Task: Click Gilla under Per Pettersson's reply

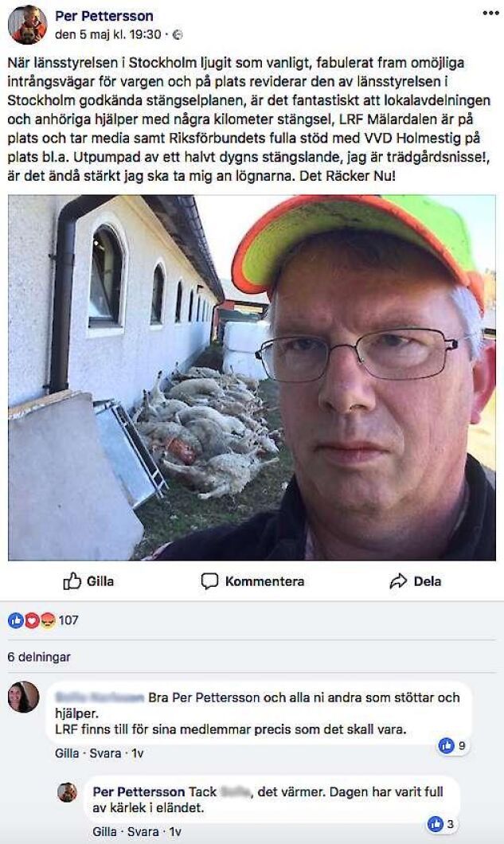Action: tap(104, 832)
